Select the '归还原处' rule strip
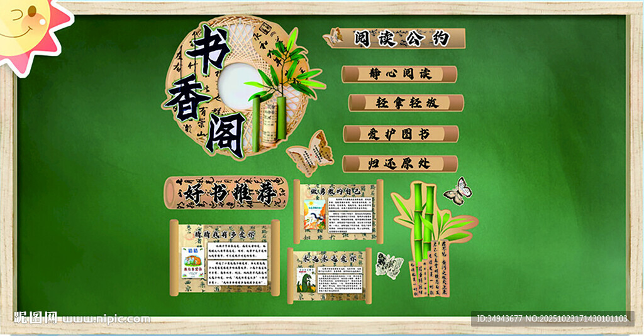The image size is (644, 336). pos(400,164)
